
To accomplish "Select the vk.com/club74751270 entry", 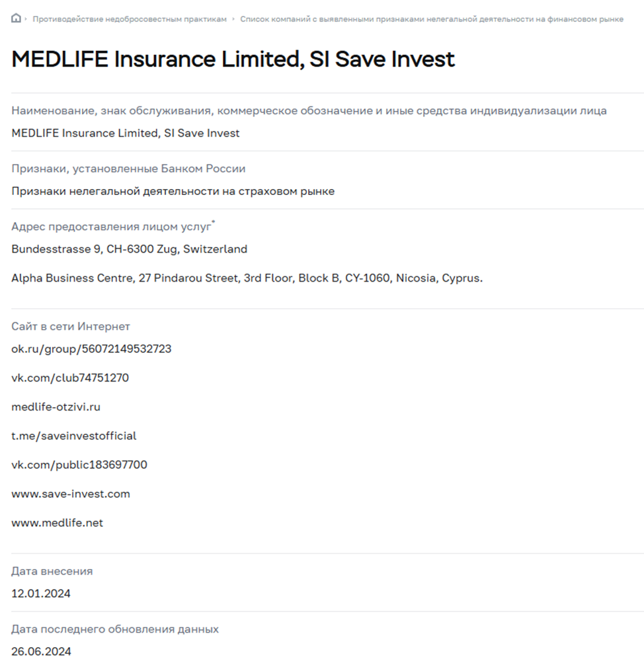I will click(x=70, y=378).
